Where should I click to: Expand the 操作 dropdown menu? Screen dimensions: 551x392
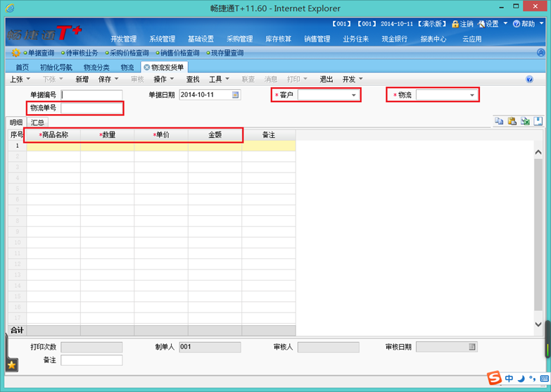point(172,79)
